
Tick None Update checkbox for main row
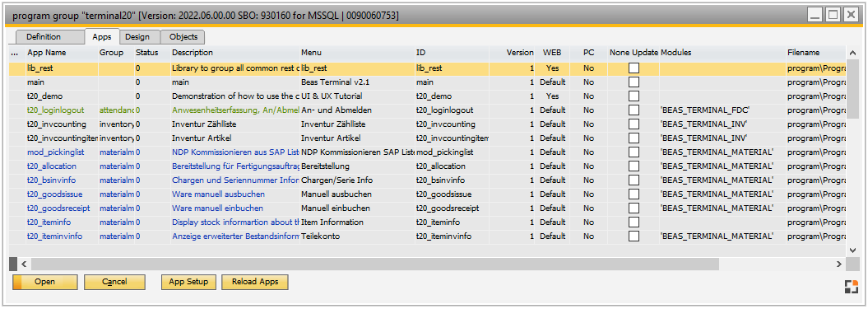pyautogui.click(x=634, y=82)
